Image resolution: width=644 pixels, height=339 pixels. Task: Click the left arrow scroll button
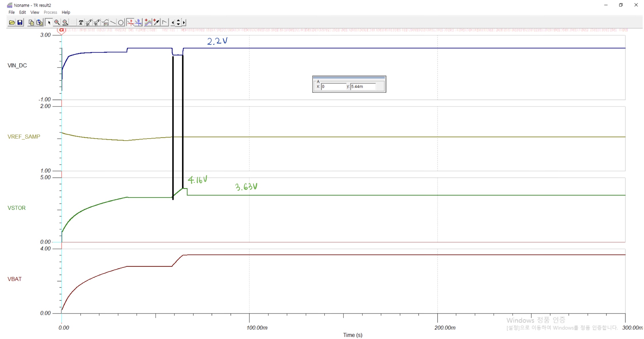pos(173,22)
